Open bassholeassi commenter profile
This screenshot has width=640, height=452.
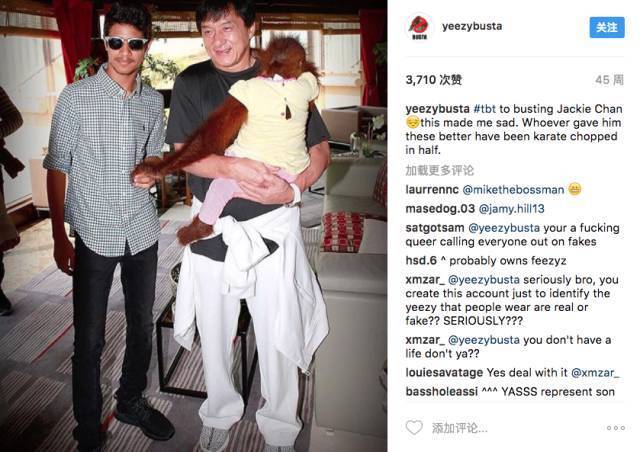(x=441, y=392)
